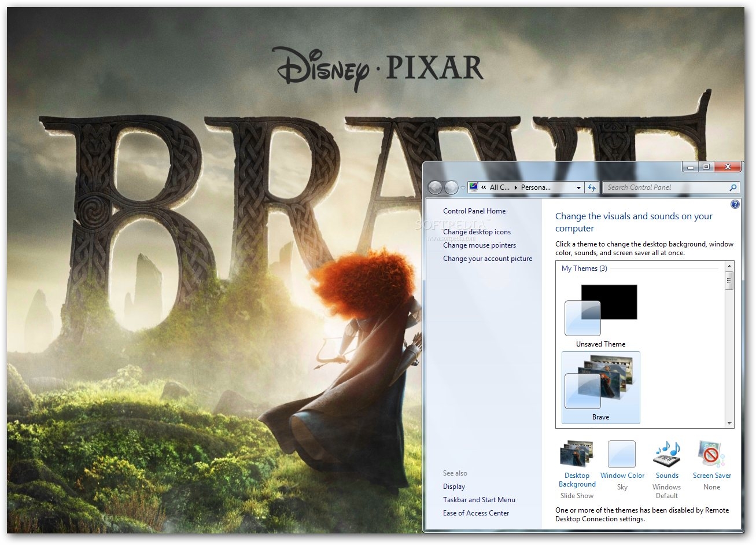Open Sounds settings icon
756x545 pixels.
[x=667, y=454]
